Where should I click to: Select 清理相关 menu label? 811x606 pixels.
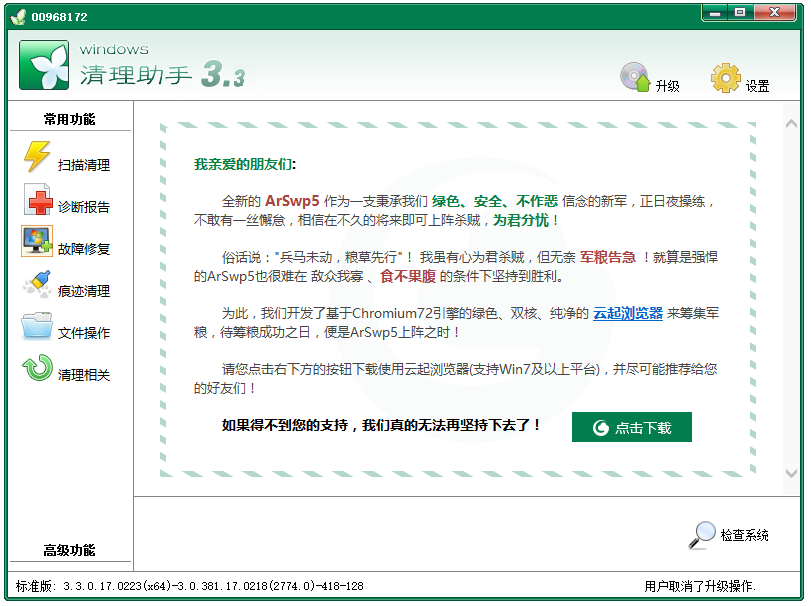click(84, 374)
